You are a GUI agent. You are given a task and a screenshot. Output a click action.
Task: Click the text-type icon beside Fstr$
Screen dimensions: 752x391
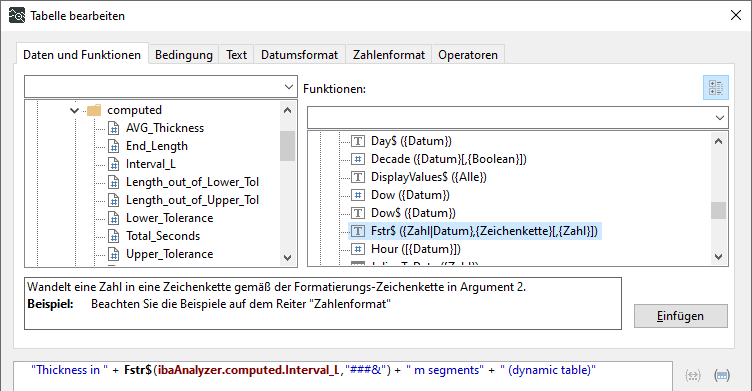tap(358, 231)
